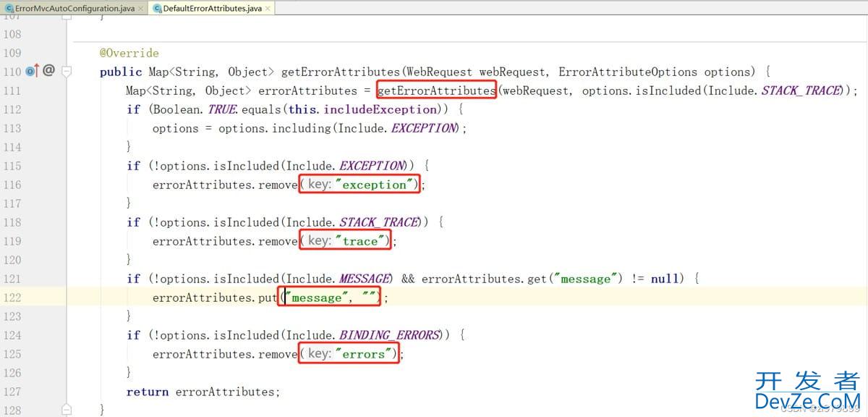Click the "exception" key string on line 116
The width and height of the screenshot is (868, 417).
point(374,185)
